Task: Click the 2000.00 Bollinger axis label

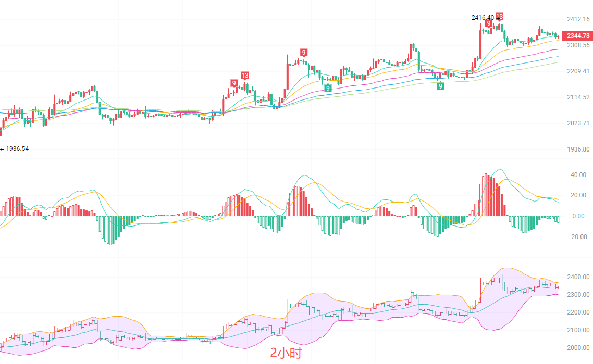Action: [x=579, y=348]
